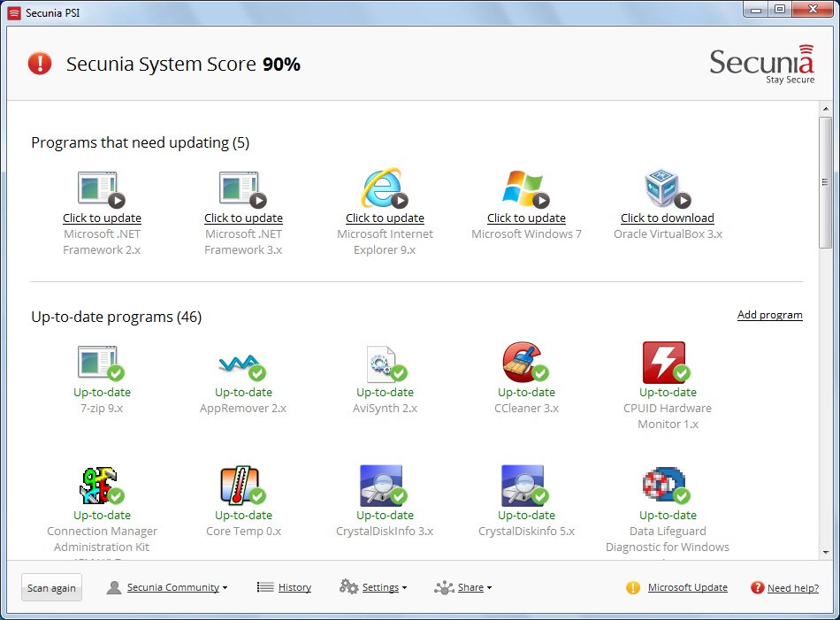Screen dimensions: 840x620
Task: Click the Share network icon
Action: coord(444,588)
